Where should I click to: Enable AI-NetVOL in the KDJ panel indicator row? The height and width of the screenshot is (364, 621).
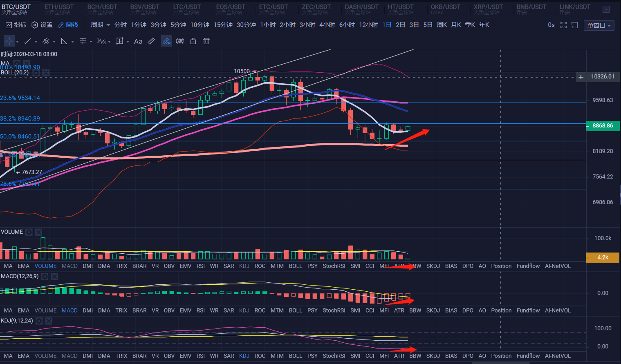point(558,356)
